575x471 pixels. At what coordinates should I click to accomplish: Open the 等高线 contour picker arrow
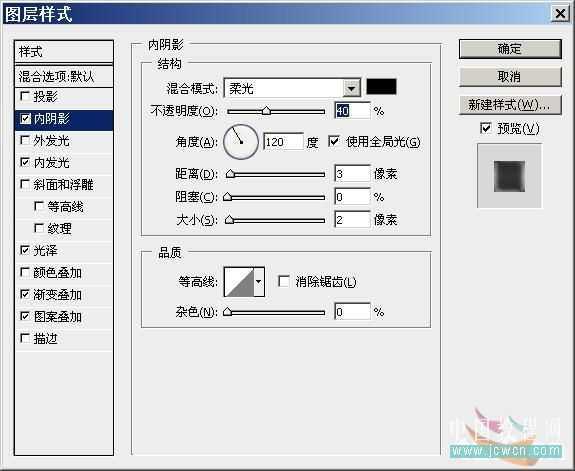(259, 282)
